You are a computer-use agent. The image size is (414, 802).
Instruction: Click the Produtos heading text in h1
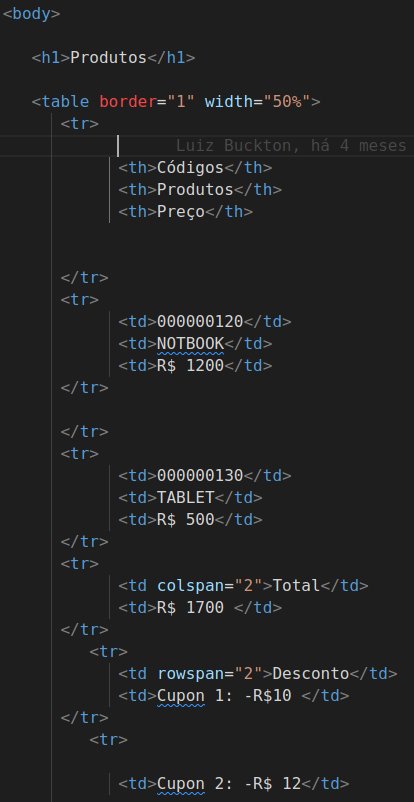(x=108, y=58)
